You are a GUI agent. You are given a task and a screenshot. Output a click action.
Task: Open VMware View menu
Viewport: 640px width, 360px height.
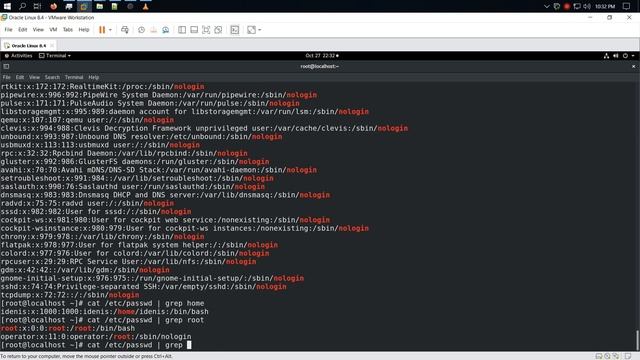pos(38,30)
